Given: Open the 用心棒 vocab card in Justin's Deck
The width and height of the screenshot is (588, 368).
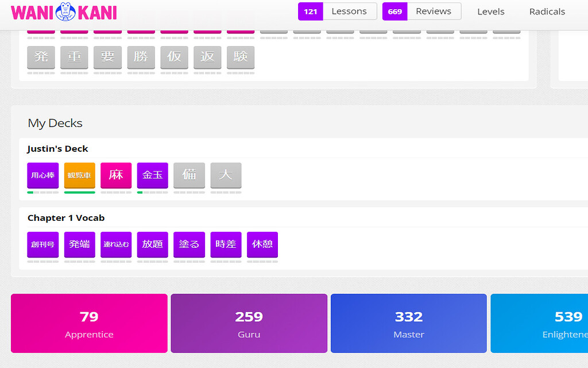Looking at the screenshot, I should pos(42,176).
